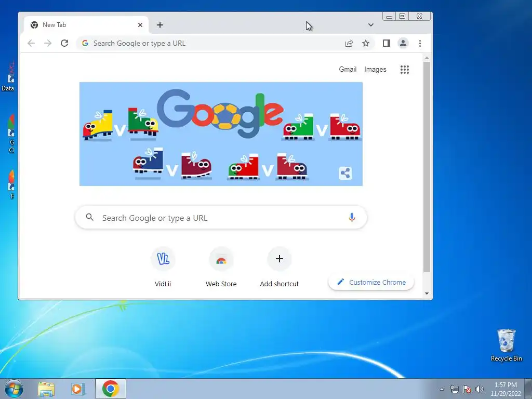The width and height of the screenshot is (532, 399).
Task: Open Gmail link
Action: pos(348,69)
